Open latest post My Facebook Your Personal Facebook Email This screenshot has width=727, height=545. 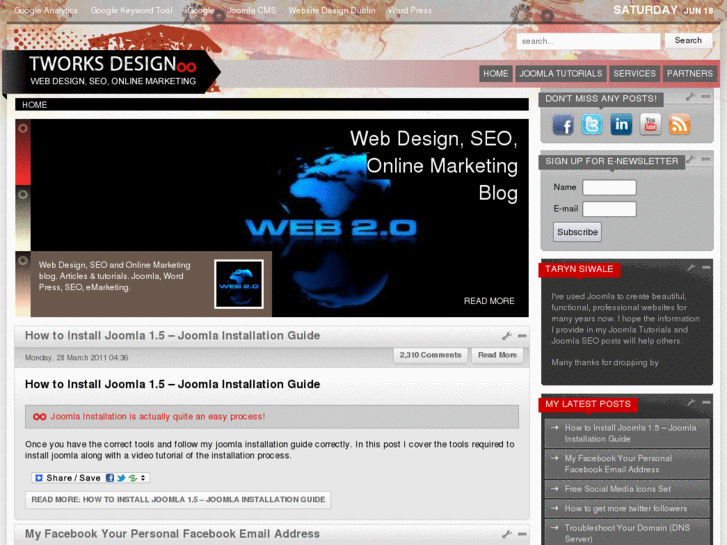[x=627, y=464]
